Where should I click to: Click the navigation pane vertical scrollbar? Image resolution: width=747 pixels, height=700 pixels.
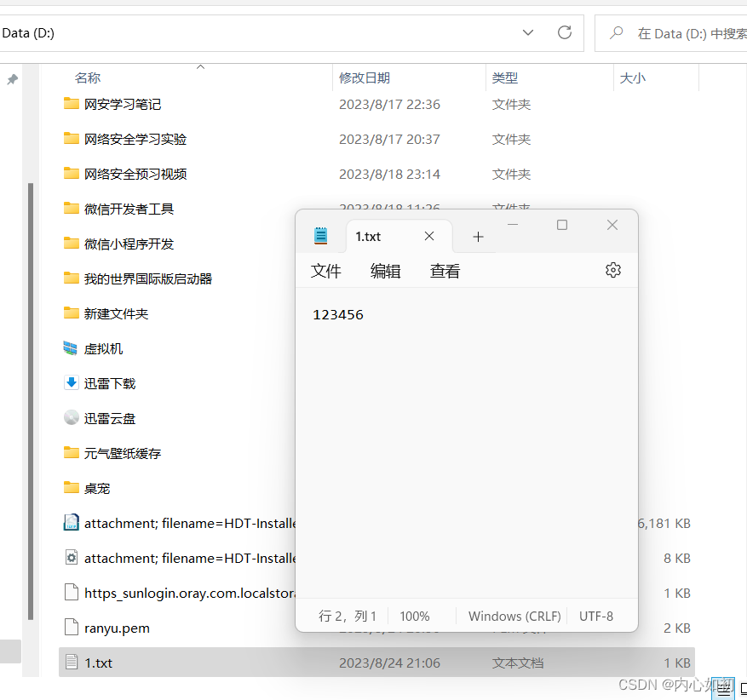click(x=31, y=401)
